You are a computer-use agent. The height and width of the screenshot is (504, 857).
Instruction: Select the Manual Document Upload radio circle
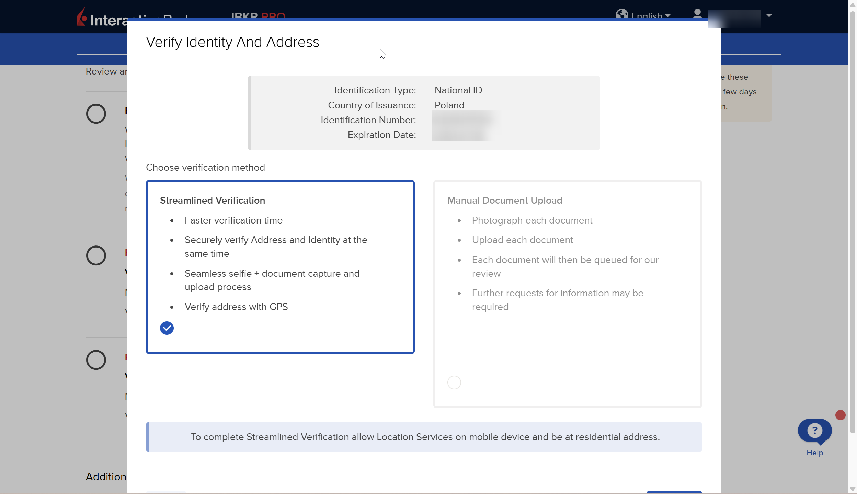click(454, 382)
